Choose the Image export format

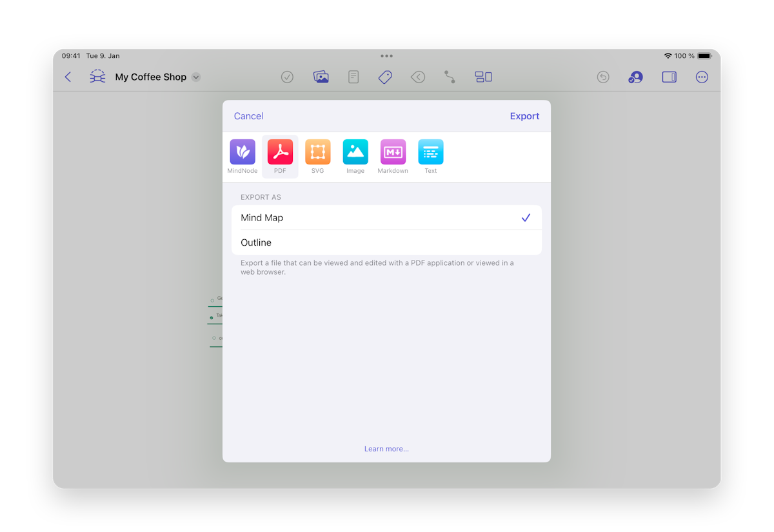355,157
